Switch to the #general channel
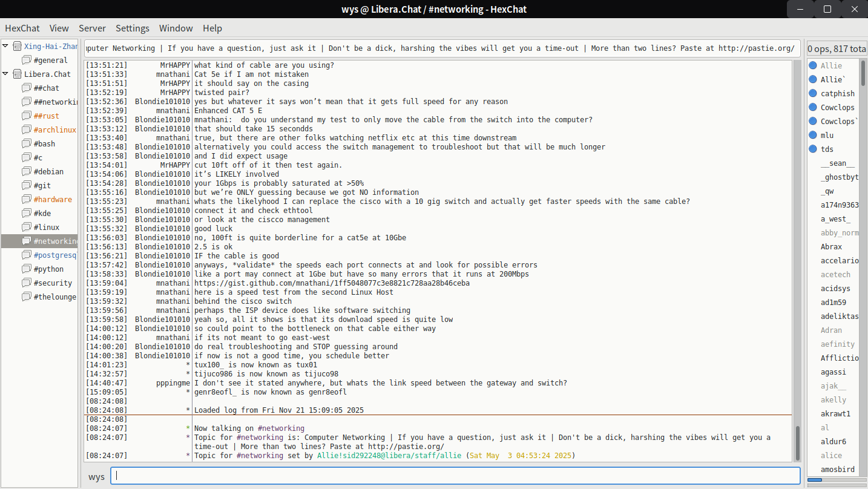 (x=51, y=60)
